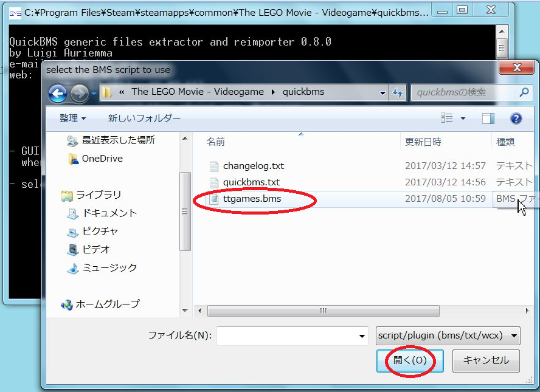Select ttgames.bms script file
This screenshot has height=392, width=540.
point(252,199)
